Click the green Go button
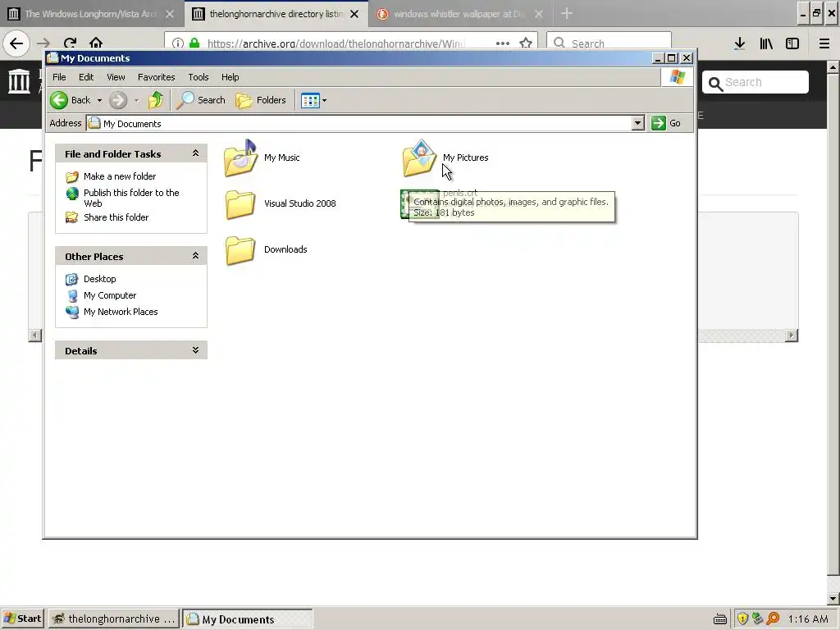840x630 pixels. click(666, 123)
